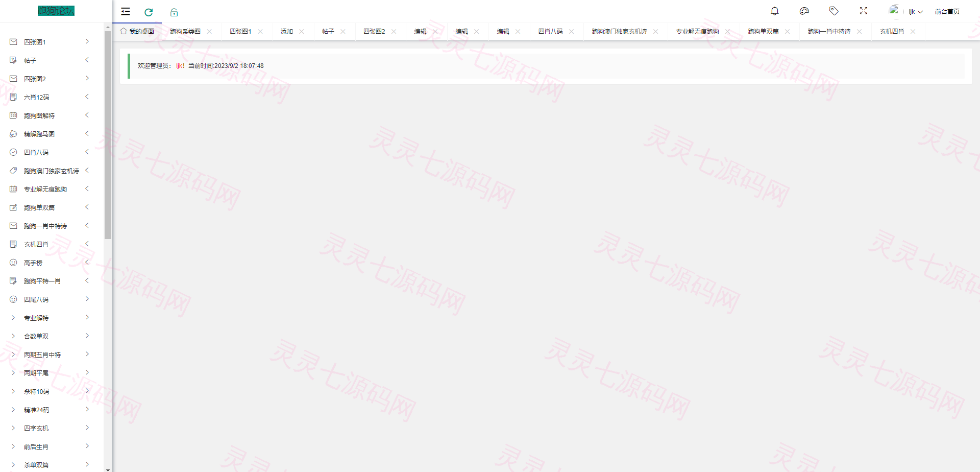
Task: Open 两期五肖中特 sidebar item
Action: [42, 355]
